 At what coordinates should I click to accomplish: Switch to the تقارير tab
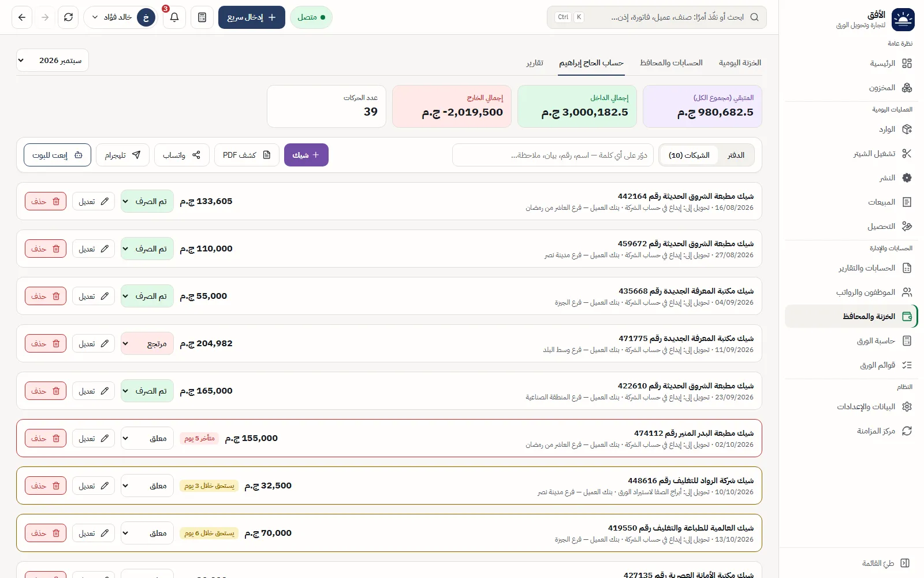[535, 63]
